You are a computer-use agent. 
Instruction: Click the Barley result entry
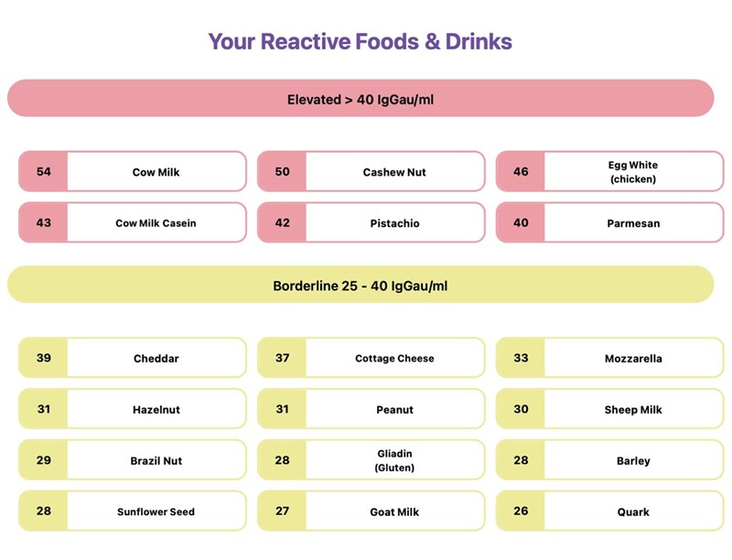click(609, 459)
